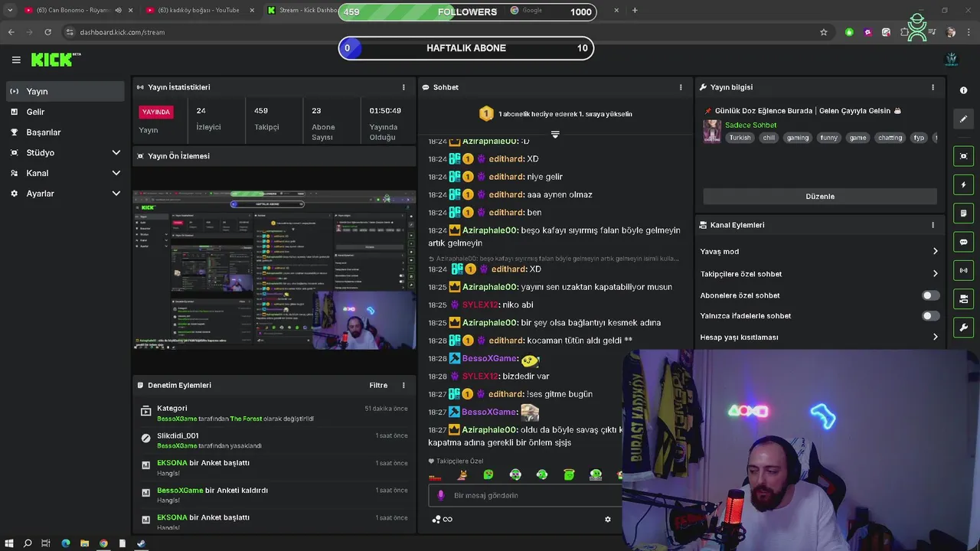Click the broadcast signal icon in right toolbar

click(x=963, y=270)
